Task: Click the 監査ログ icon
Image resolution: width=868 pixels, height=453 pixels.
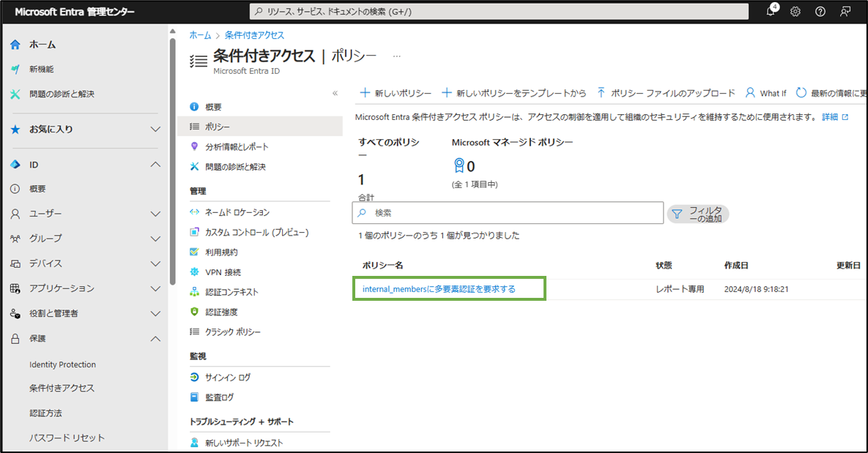Action: [x=194, y=397]
